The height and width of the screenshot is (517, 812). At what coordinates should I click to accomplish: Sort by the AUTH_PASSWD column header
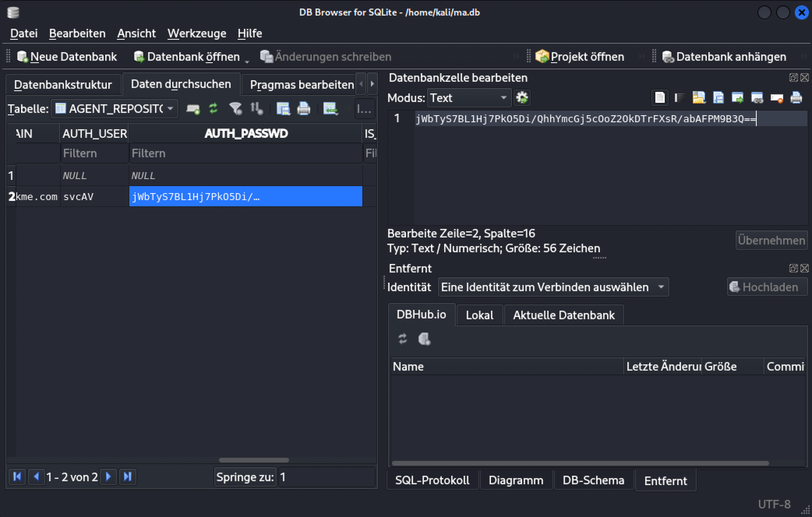point(246,134)
